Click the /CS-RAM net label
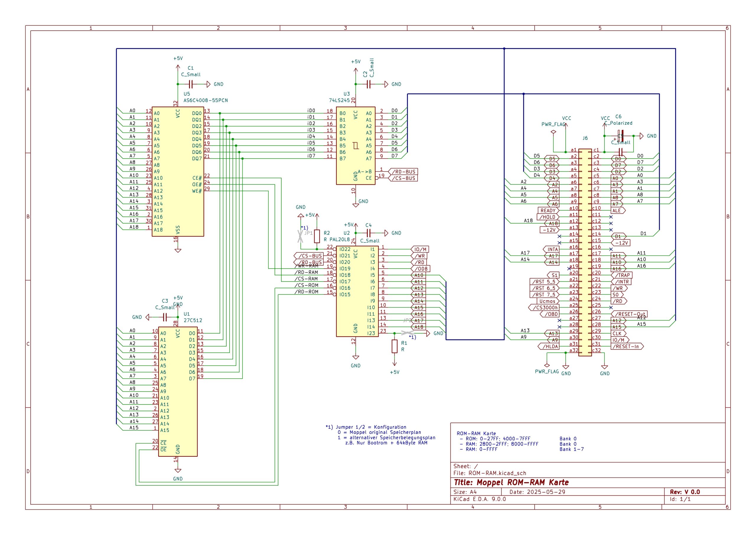This screenshot has width=756, height=535. point(306,278)
